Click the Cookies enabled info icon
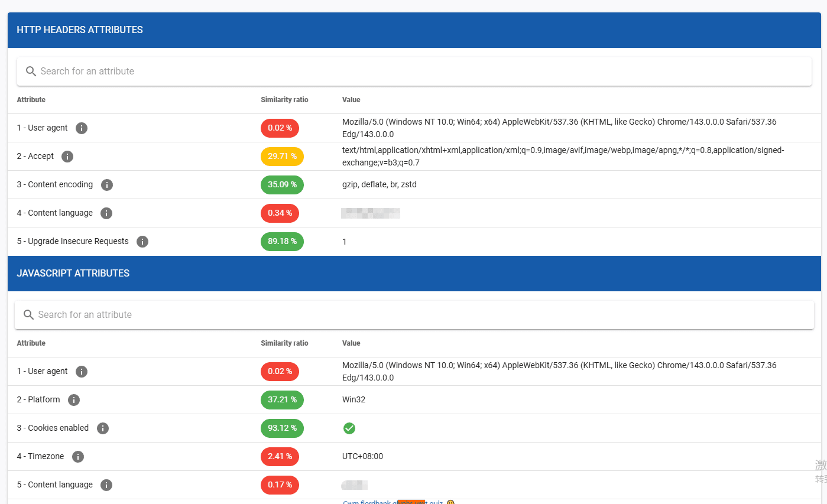This screenshot has width=827, height=504. (103, 428)
